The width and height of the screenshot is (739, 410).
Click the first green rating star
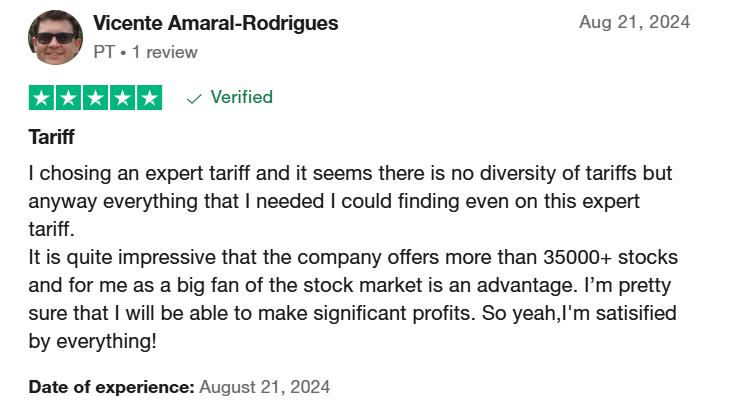(x=41, y=98)
